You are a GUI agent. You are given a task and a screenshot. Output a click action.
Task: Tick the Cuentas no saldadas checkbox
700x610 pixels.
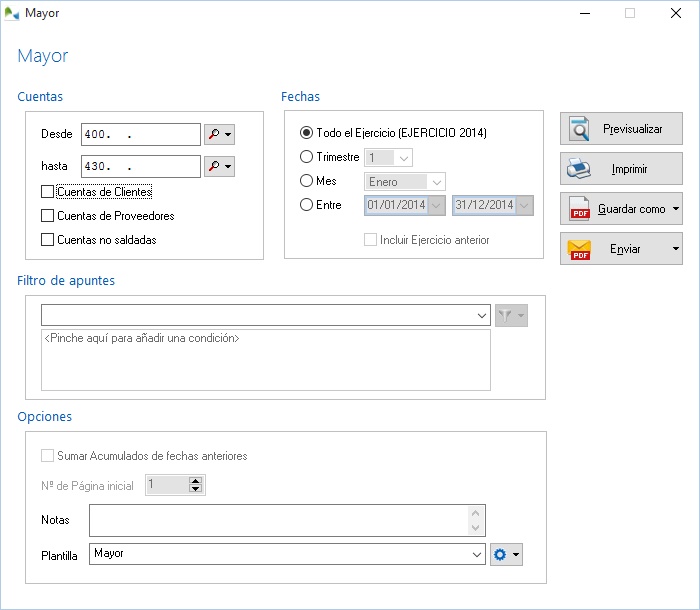pos(47,240)
